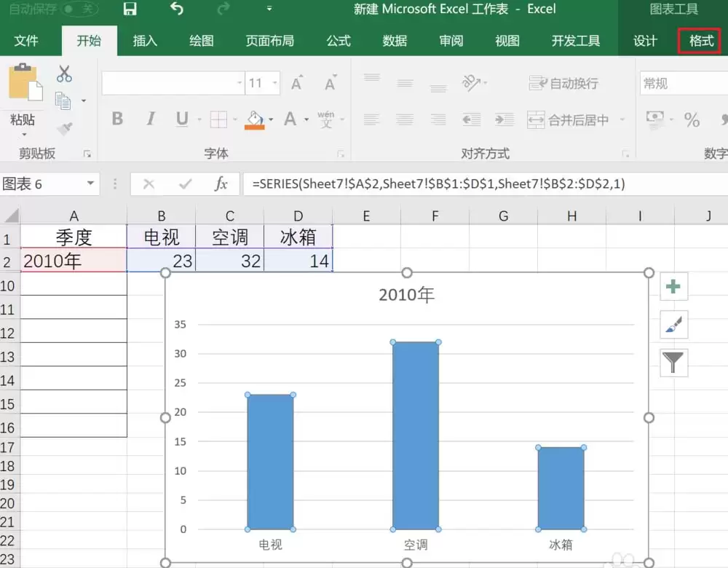This screenshot has width=728, height=568.
Task: Open the 插入 ribbon tab
Action: (x=145, y=41)
